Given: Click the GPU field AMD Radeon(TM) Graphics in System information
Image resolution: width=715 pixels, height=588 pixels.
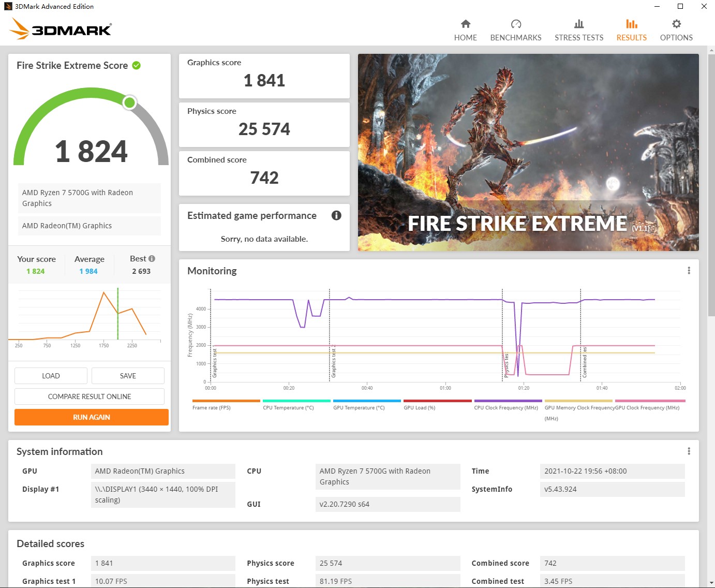Looking at the screenshot, I should pos(163,471).
